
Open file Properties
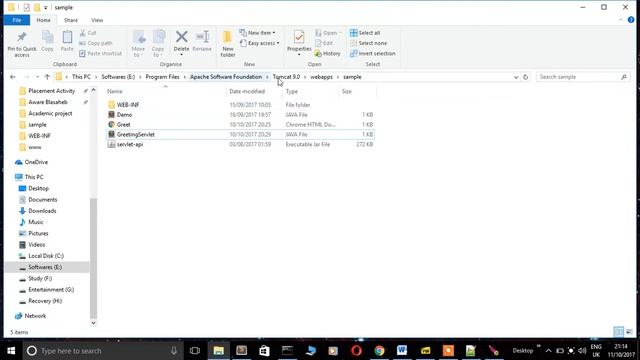(x=299, y=43)
